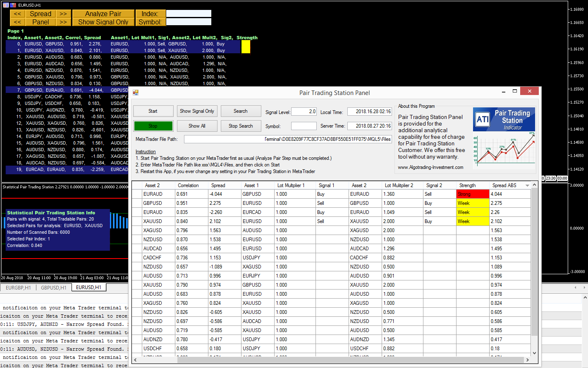Select row selector of the EURAUD 0.691 row
The width and height of the screenshot is (588, 368).
[136, 194]
